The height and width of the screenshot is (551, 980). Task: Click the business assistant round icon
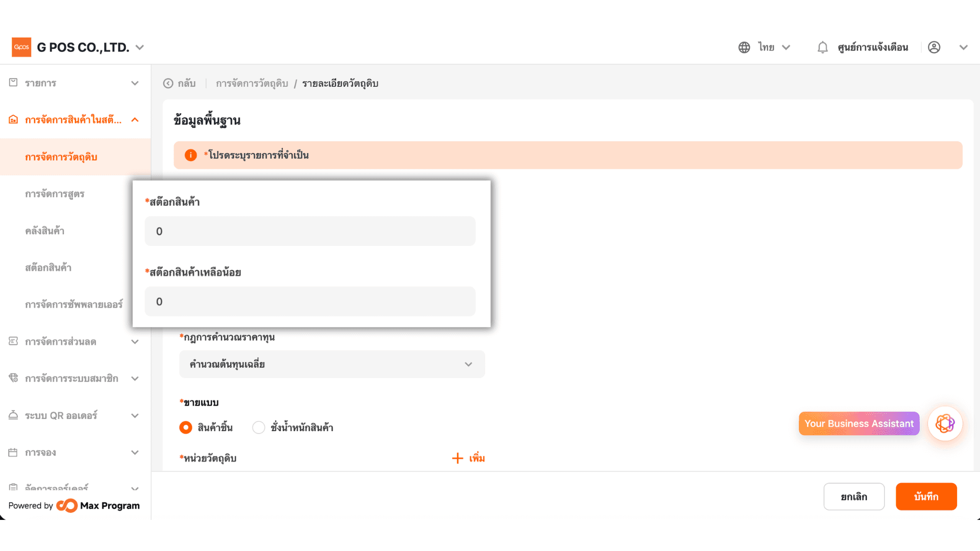(945, 423)
